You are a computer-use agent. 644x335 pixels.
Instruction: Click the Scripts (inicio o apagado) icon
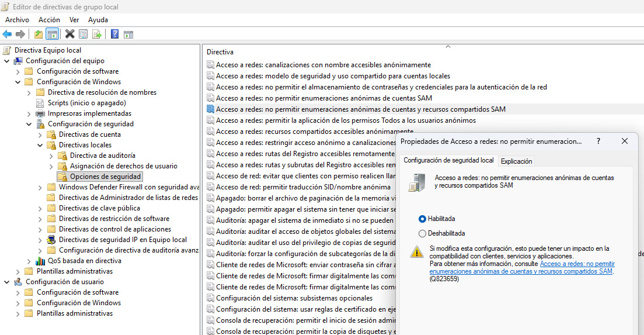[40, 103]
